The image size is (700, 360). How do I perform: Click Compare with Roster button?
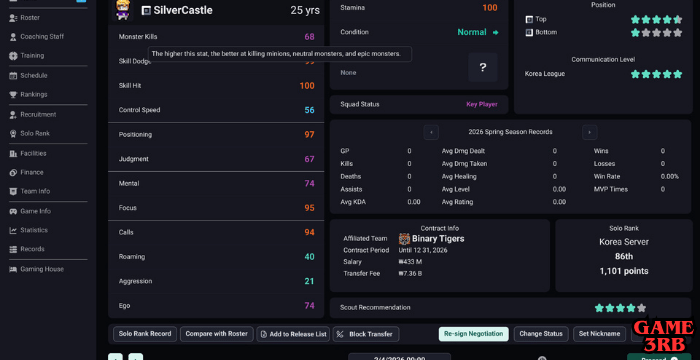[217, 334]
